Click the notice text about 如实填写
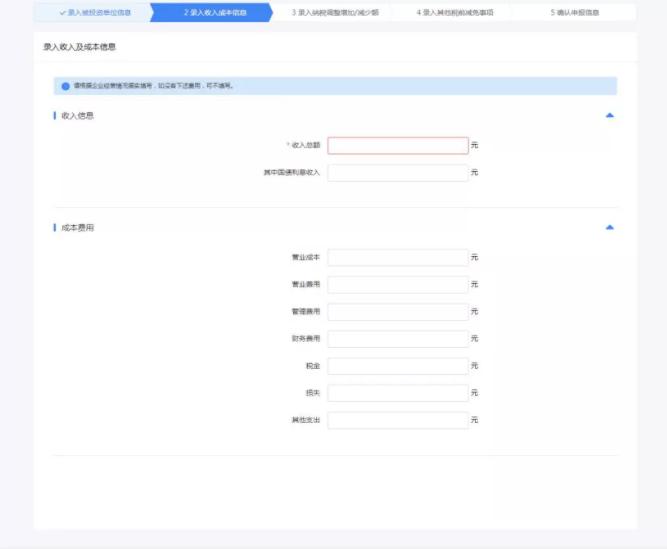The image size is (667, 549). [x=154, y=86]
